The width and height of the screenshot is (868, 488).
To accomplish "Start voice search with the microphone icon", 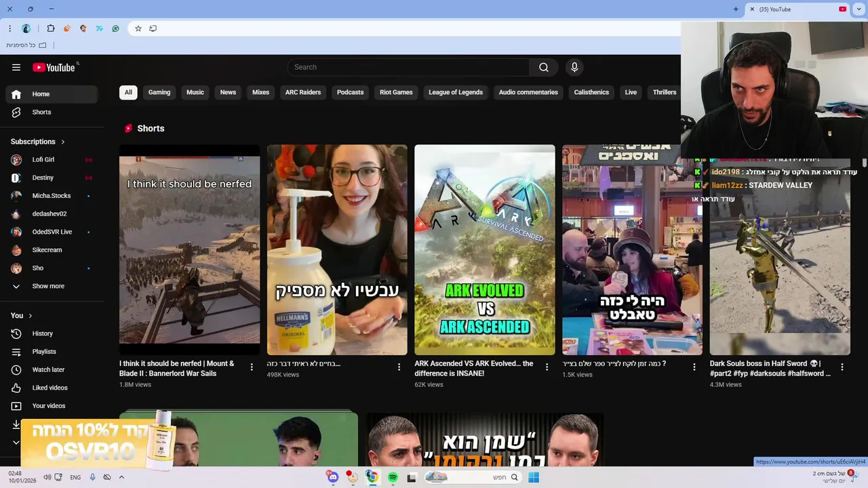I will coord(574,67).
